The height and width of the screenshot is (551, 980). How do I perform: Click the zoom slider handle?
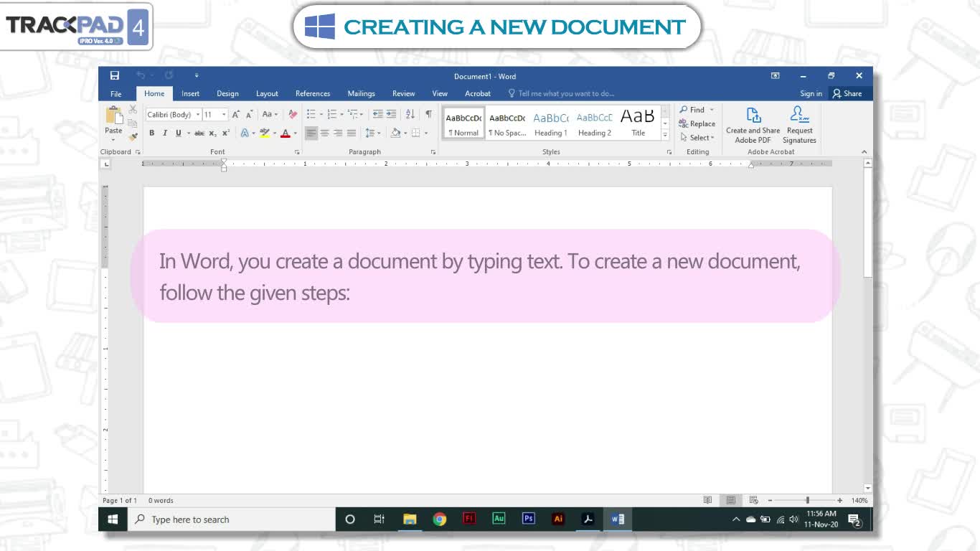click(807, 500)
